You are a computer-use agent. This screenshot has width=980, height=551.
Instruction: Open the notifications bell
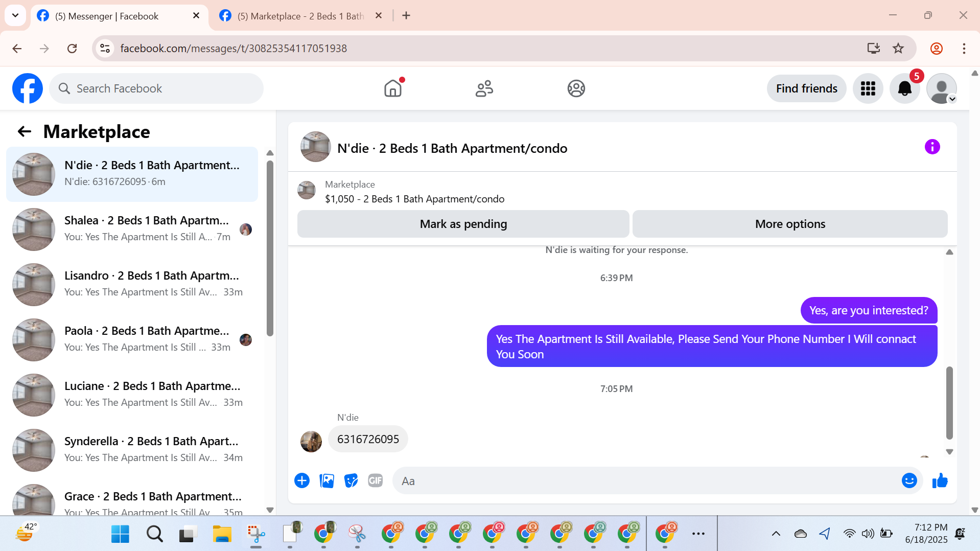tap(904, 88)
